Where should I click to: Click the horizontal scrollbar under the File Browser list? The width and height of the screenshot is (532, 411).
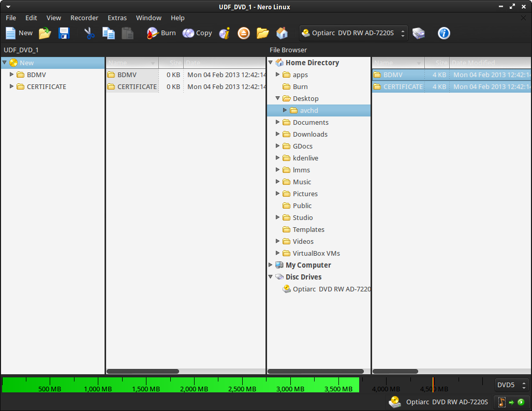(x=395, y=371)
